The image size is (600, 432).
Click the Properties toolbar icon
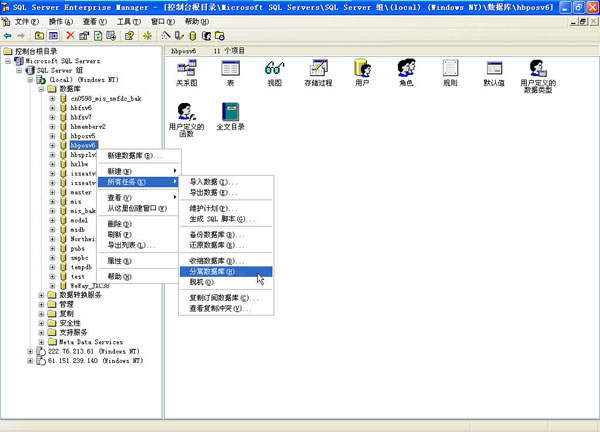click(x=84, y=36)
